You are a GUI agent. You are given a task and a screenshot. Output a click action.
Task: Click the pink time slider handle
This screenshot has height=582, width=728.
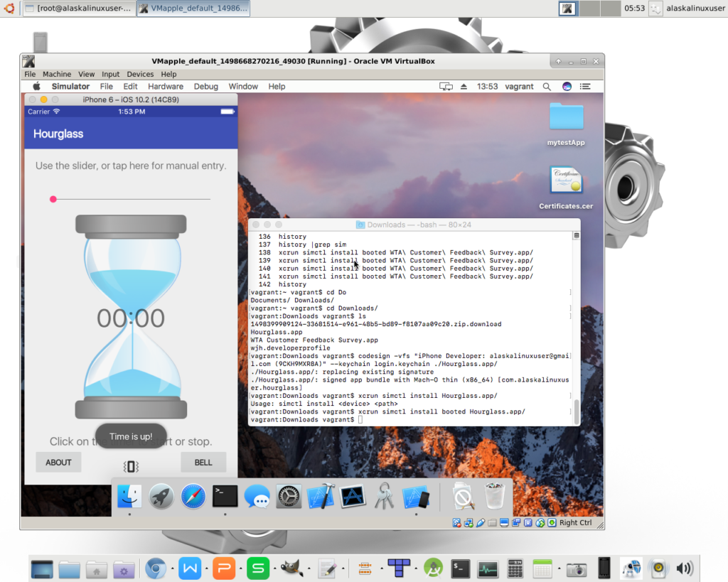[53, 200]
